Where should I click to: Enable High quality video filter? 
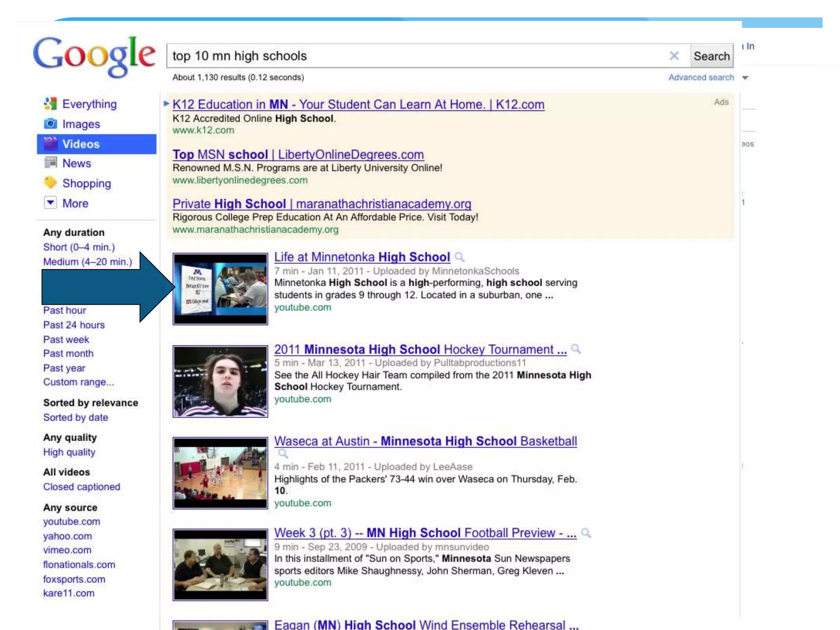pos(69,452)
